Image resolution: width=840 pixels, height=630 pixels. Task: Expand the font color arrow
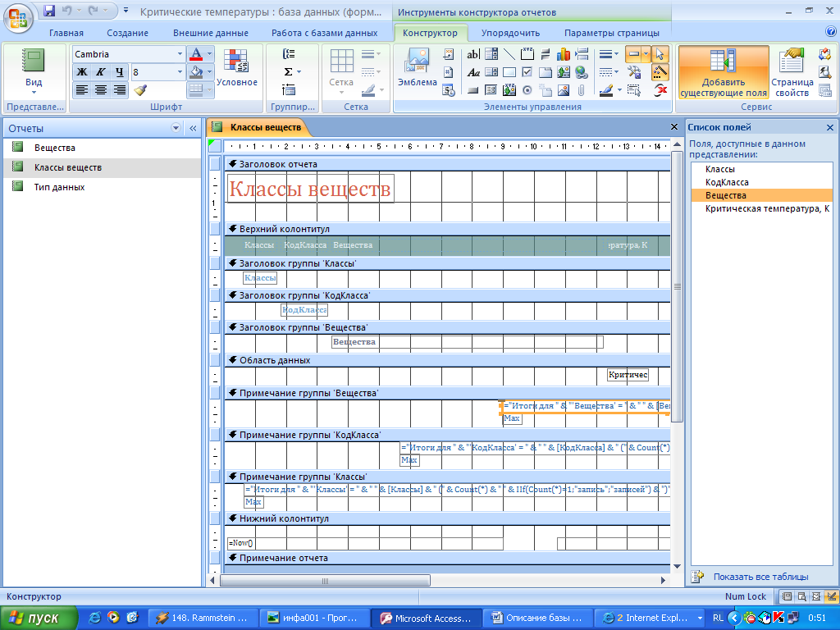point(209,53)
